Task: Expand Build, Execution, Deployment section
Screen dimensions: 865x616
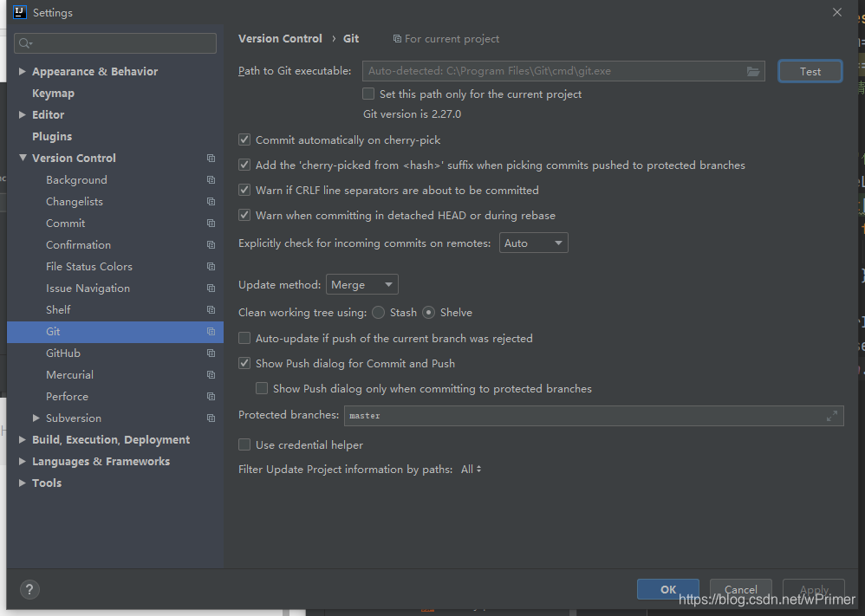Action: (x=22, y=439)
